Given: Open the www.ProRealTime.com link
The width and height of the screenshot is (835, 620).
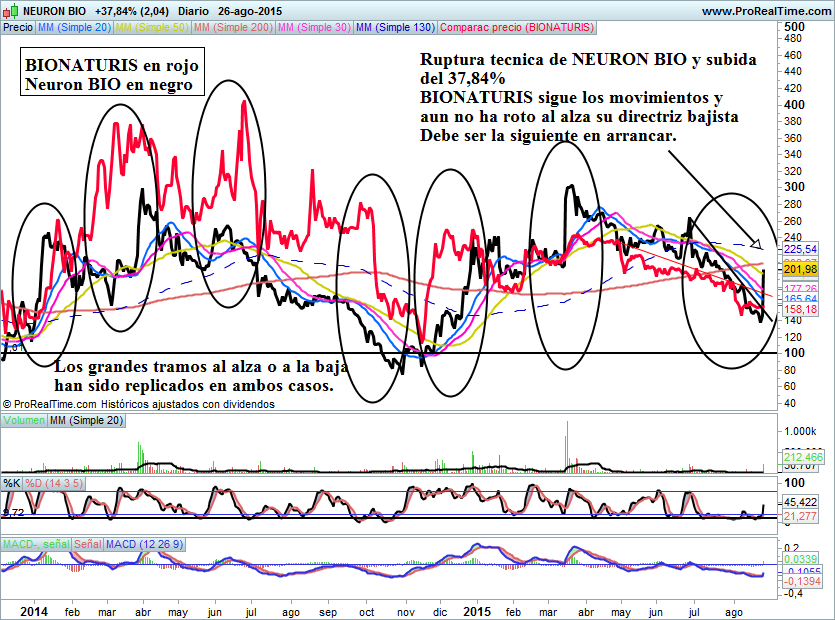Looking at the screenshot, I should coord(765,10).
